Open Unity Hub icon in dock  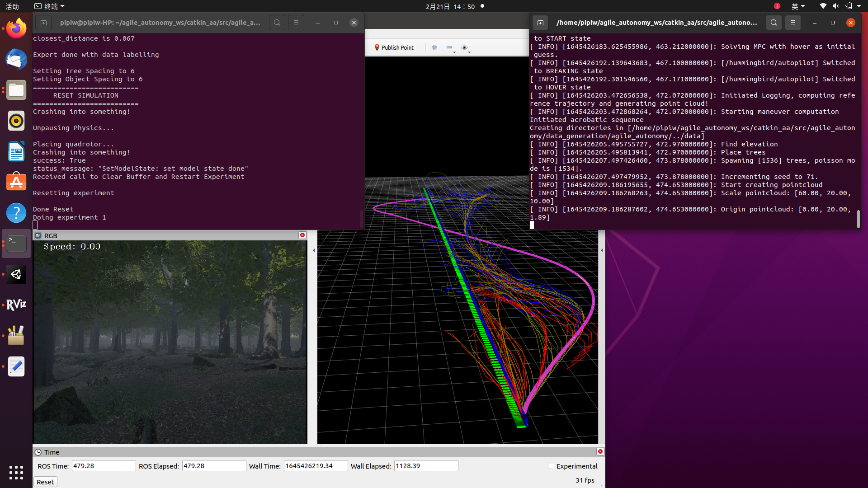coord(16,274)
